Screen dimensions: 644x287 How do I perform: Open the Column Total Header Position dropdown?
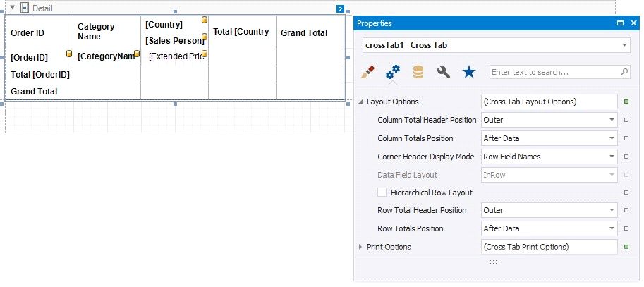coord(611,121)
